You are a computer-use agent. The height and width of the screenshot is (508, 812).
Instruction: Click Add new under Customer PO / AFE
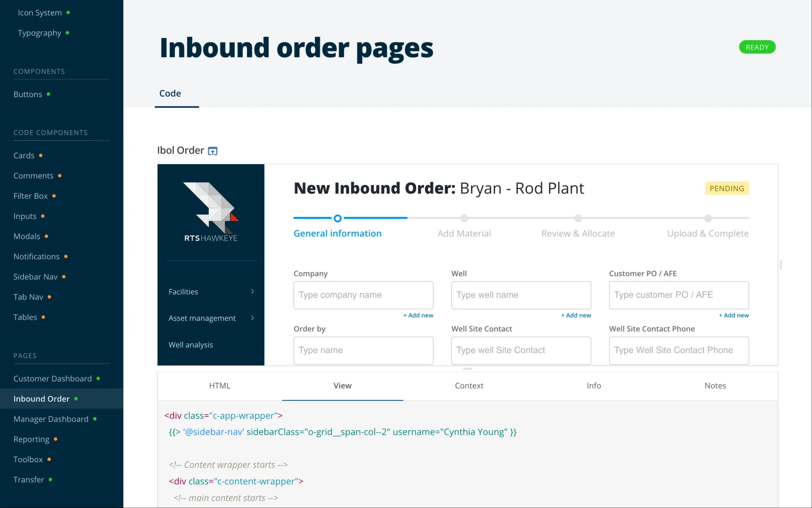(x=734, y=315)
